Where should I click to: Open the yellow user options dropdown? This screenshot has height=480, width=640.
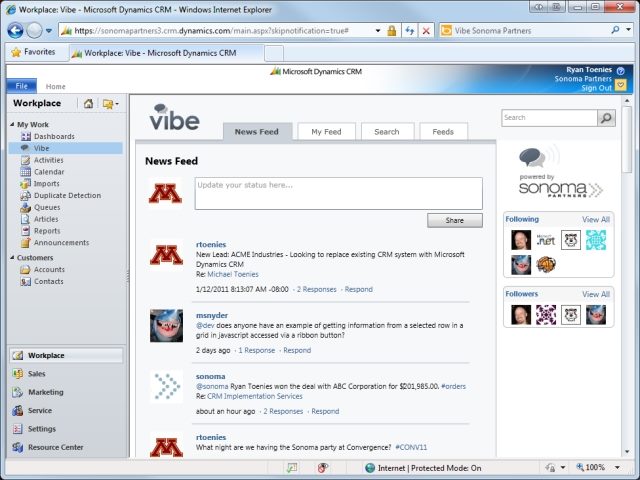pyautogui.click(x=620, y=84)
